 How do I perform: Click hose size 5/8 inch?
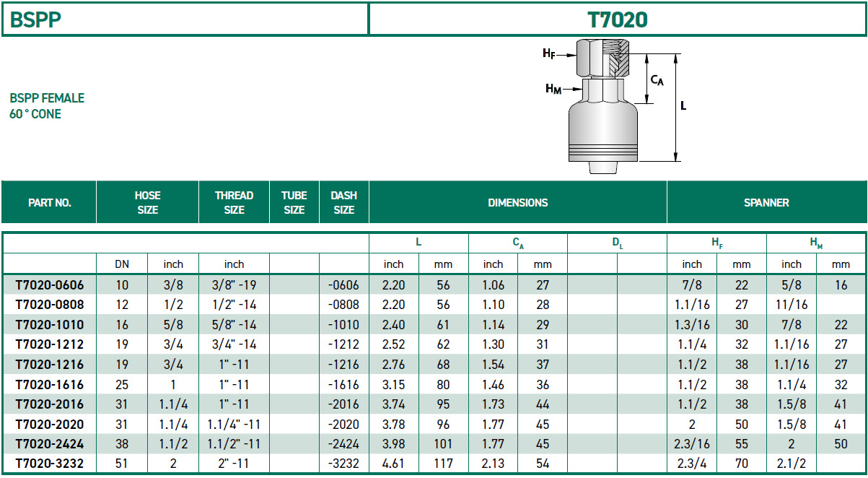(173, 325)
